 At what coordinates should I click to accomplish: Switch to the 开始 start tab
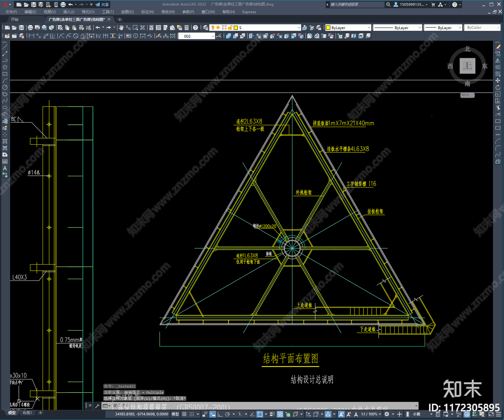[x=15, y=20]
